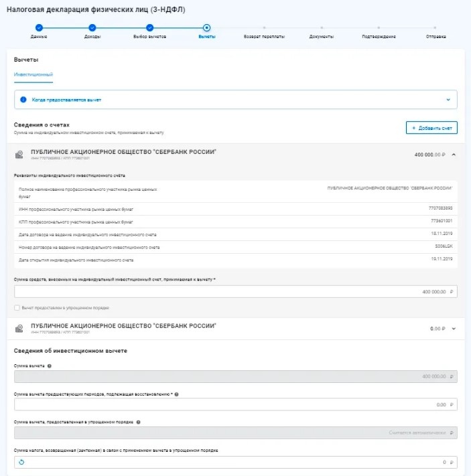Click 'Реквизиты индивидуального инвестиционного счёта' label
This screenshot has width=471, height=476.
click(69, 175)
